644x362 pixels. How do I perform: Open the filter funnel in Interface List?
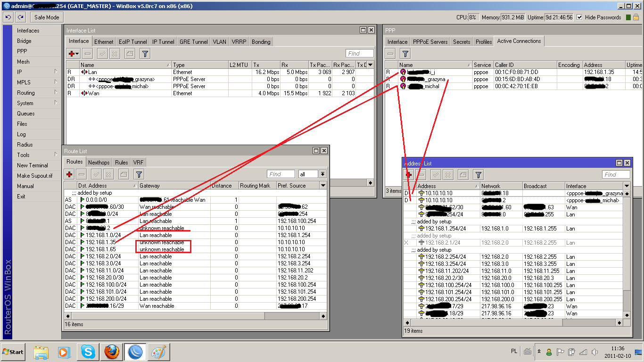click(x=145, y=54)
